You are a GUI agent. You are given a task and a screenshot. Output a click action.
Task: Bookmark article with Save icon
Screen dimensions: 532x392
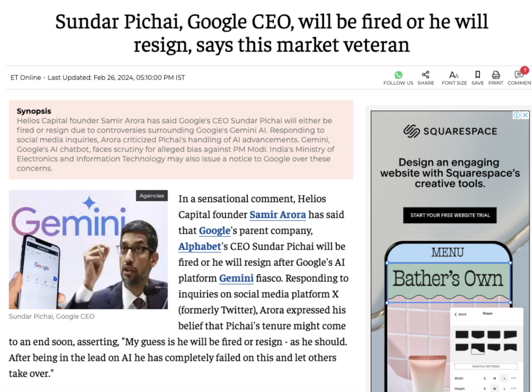click(x=477, y=74)
